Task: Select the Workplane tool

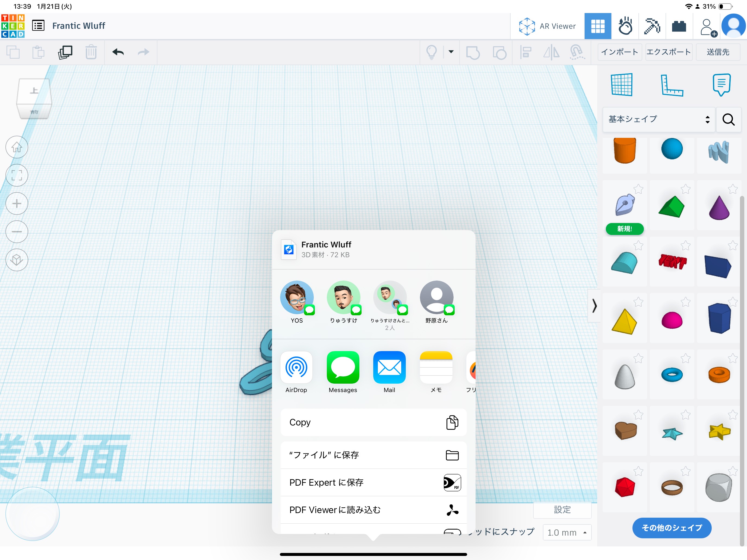Action: (x=622, y=85)
